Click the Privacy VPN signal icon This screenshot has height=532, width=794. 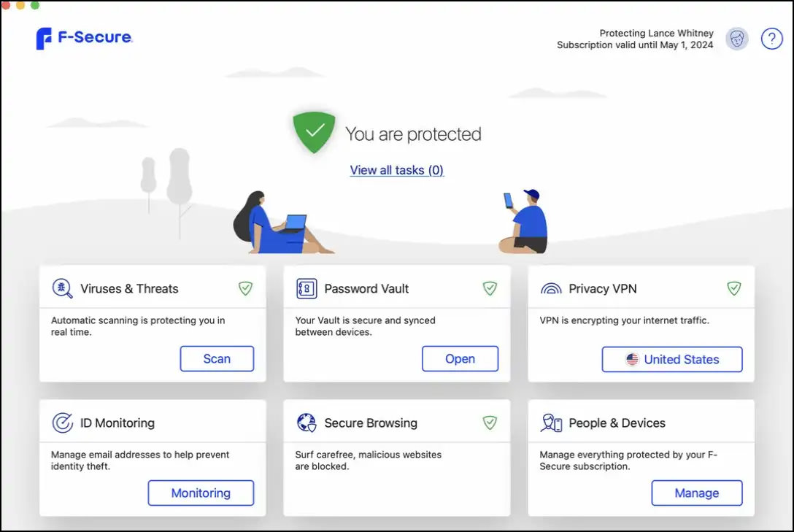[551, 288]
